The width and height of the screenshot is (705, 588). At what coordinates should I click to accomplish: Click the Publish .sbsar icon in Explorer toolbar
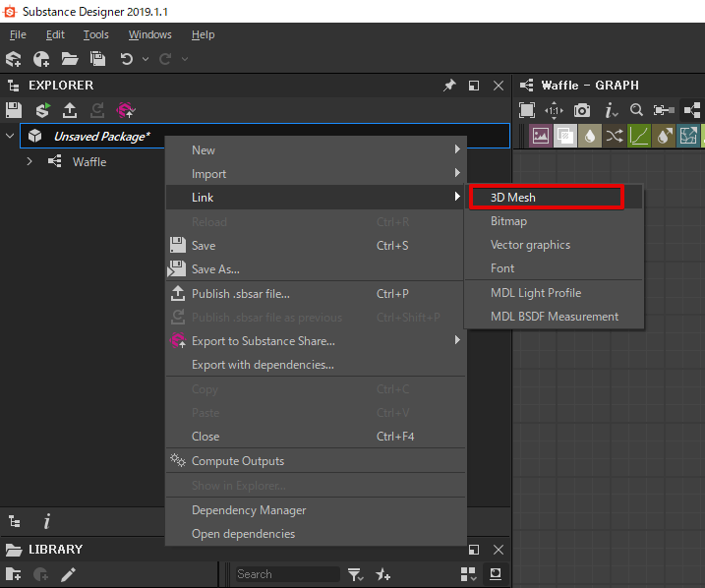(70, 110)
